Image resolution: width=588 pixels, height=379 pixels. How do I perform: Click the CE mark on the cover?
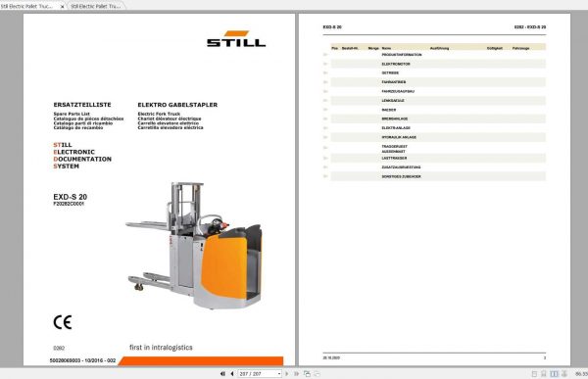point(63,322)
